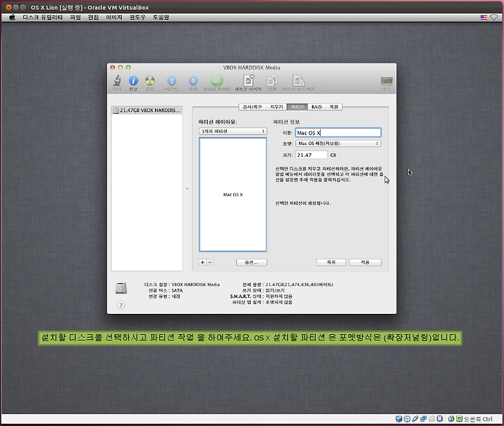This screenshot has width=504, height=426.
Task: Switch to the 검사/복구 tab
Action: 252,106
